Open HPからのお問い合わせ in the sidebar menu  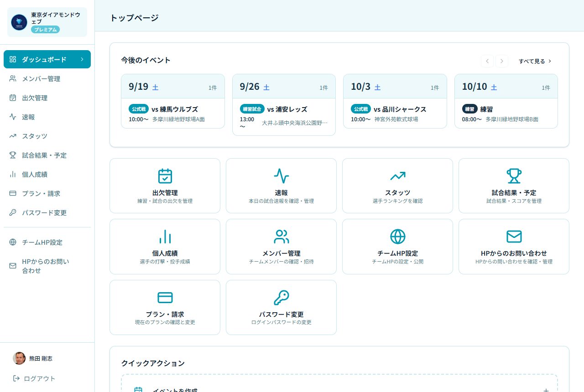(x=47, y=266)
